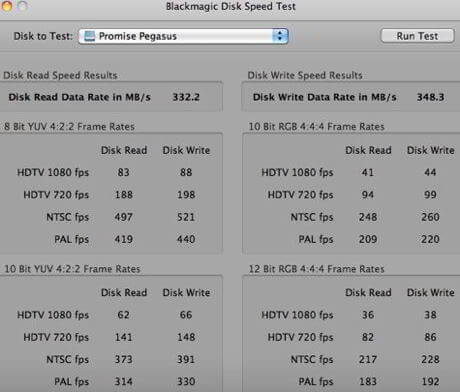Select the HDTV 720 read value 94
460x392 pixels.
click(x=368, y=195)
